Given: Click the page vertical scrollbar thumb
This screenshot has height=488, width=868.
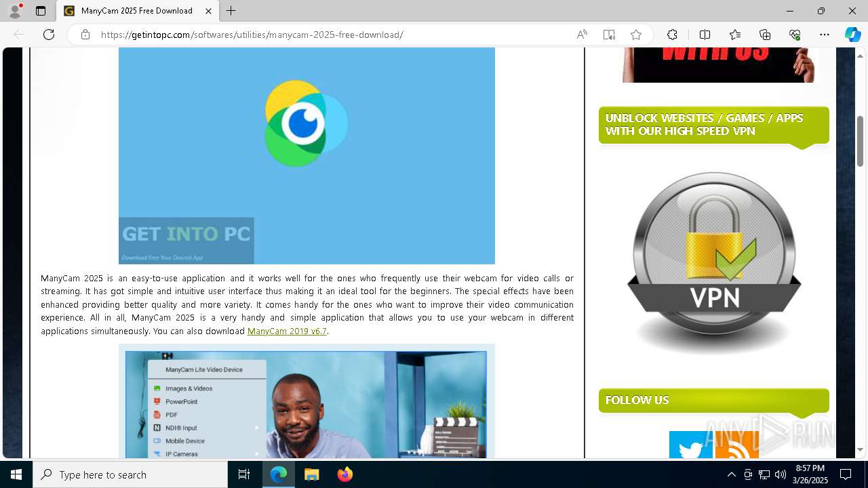Looking at the screenshot, I should click(x=860, y=141).
